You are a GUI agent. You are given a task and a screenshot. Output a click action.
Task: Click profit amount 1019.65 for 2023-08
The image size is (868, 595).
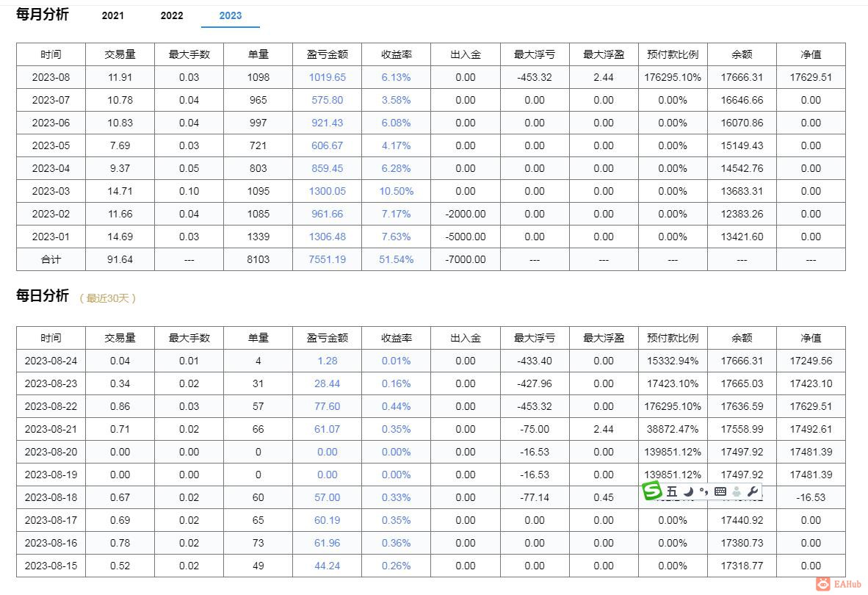coord(328,77)
